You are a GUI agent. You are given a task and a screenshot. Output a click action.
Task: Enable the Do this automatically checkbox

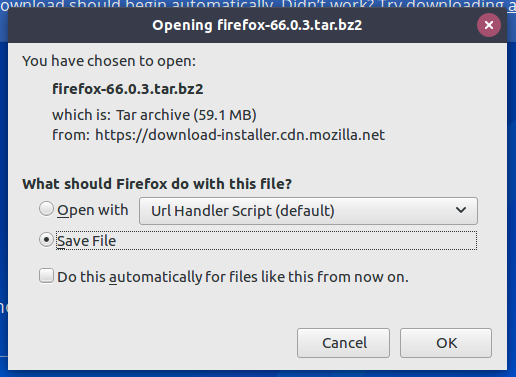tap(46, 276)
